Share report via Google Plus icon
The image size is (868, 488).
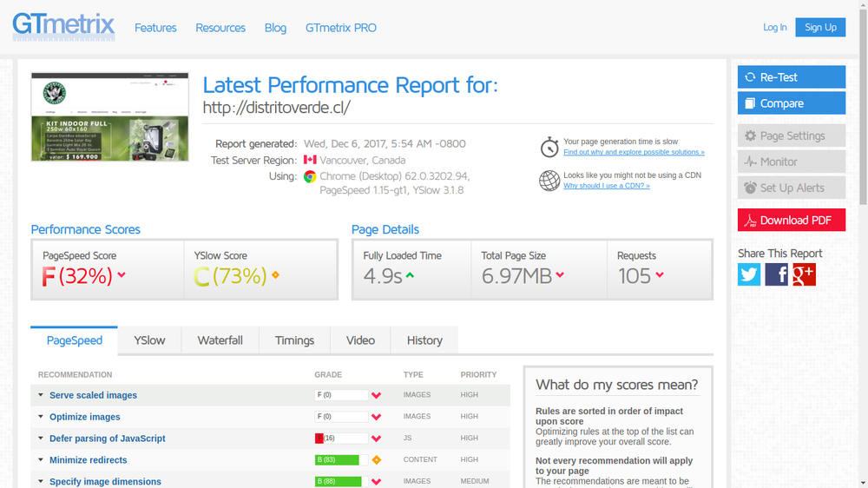(804, 274)
